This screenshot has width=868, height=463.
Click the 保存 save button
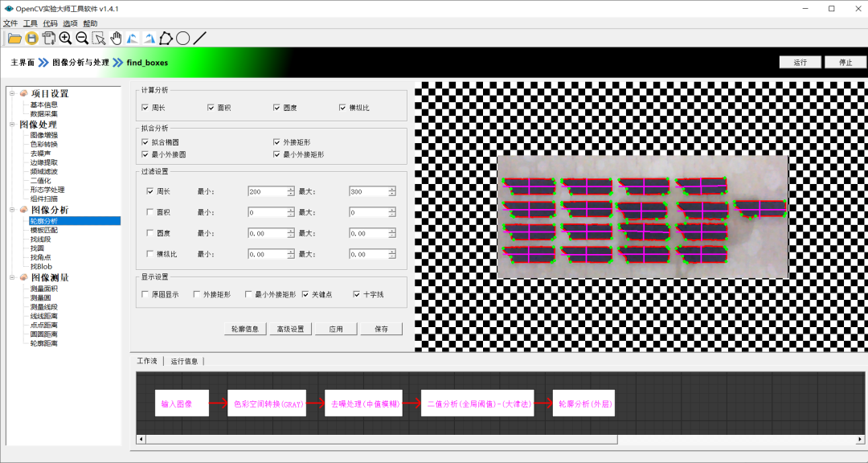tap(382, 329)
